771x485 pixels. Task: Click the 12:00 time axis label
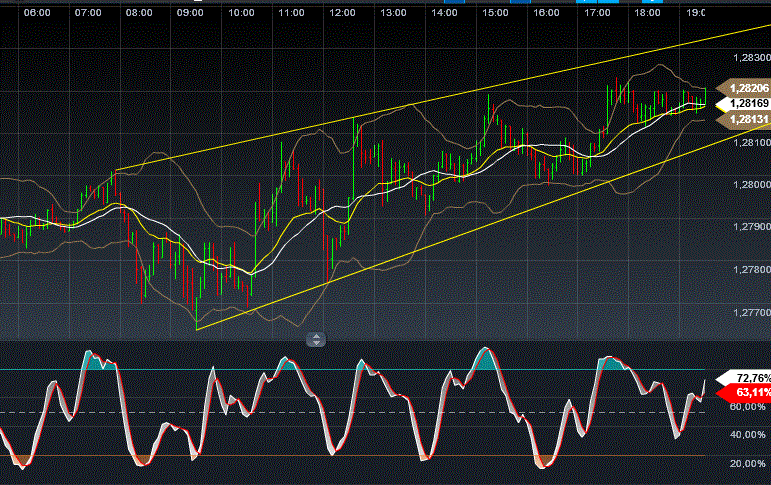pyautogui.click(x=342, y=12)
